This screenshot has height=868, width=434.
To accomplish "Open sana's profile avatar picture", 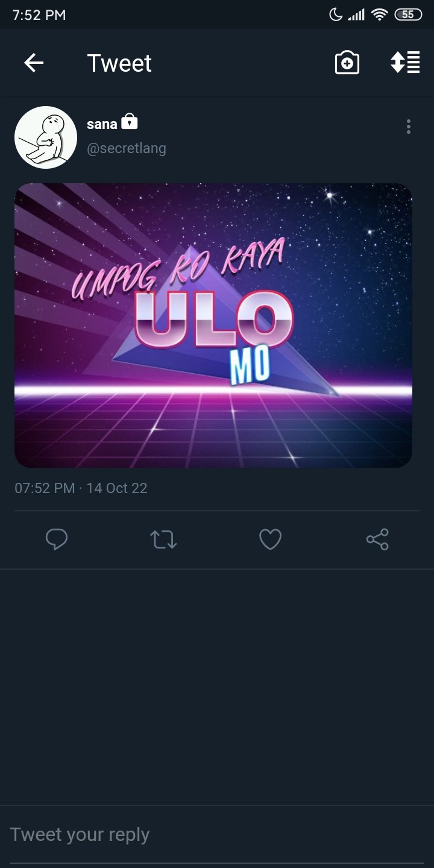I will pyautogui.click(x=46, y=137).
